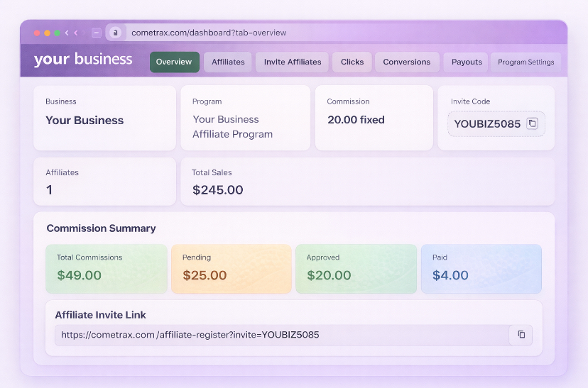Viewport: 588px width, 388px height.
Task: Open the Overview tab
Action: click(x=175, y=62)
